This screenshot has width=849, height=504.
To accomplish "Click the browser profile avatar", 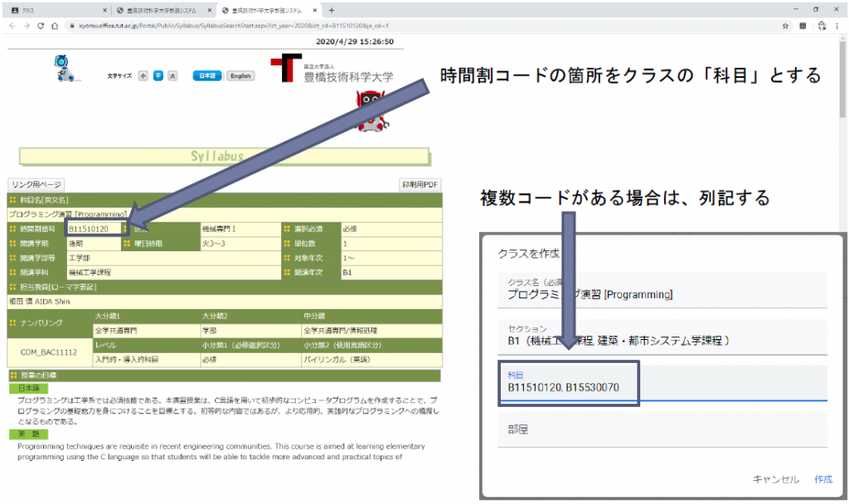I will (822, 26).
